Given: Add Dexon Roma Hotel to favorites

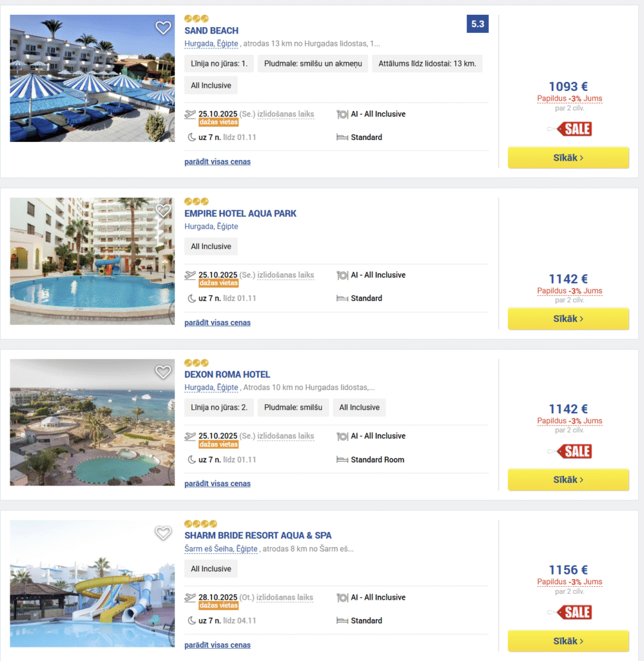Looking at the screenshot, I should point(163,372).
